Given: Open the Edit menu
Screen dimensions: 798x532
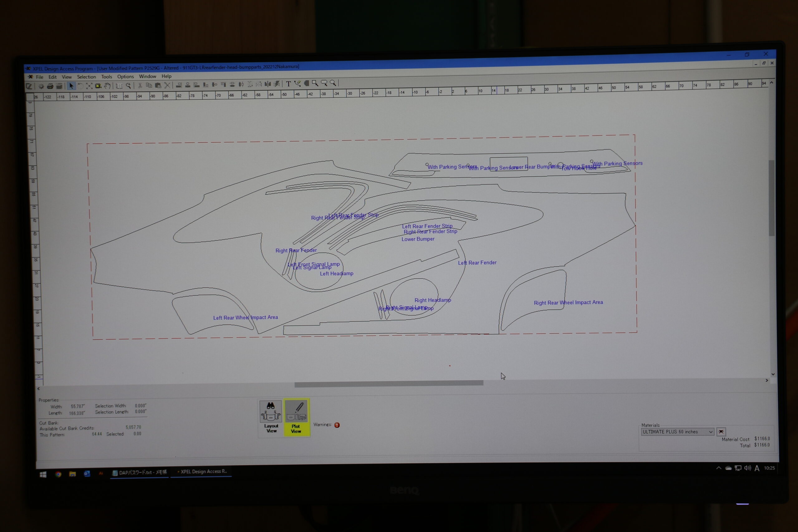Looking at the screenshot, I should tap(53, 77).
